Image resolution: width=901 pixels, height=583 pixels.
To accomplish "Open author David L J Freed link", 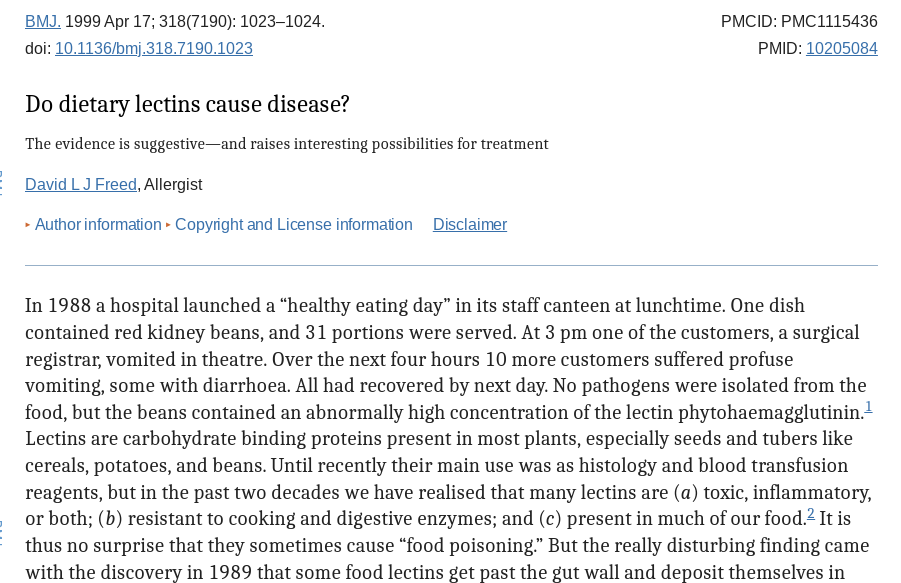I will pos(81,185).
